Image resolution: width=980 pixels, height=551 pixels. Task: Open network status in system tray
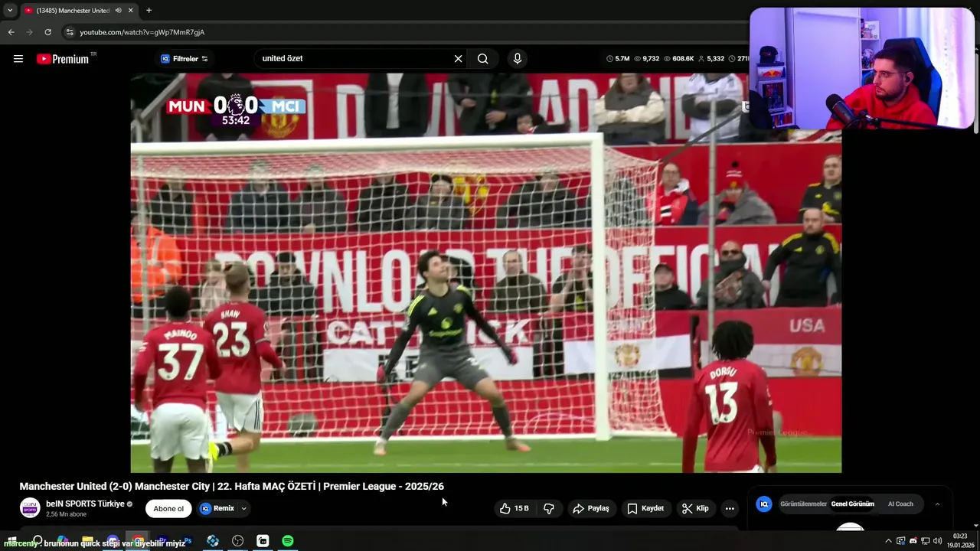coord(925,541)
